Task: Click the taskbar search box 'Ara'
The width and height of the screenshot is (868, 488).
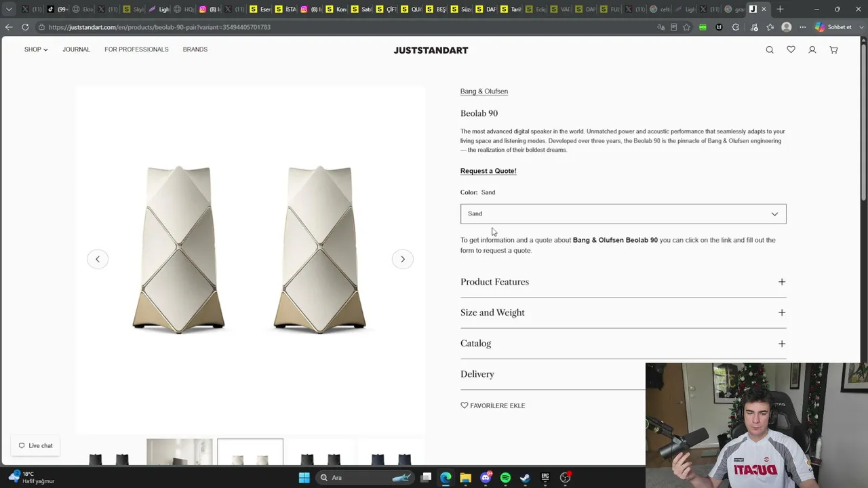Action: click(365, 478)
